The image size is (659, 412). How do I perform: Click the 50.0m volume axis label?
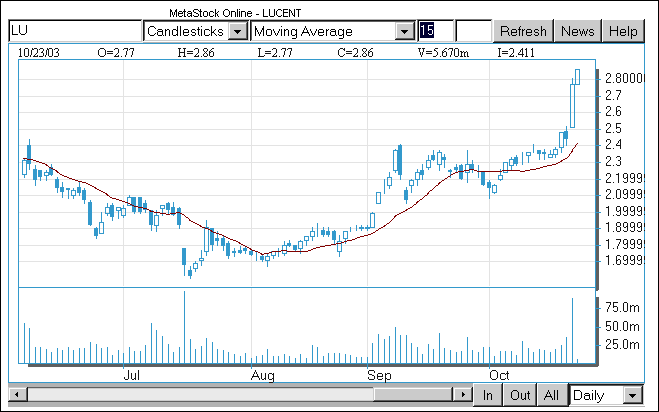pos(622,326)
